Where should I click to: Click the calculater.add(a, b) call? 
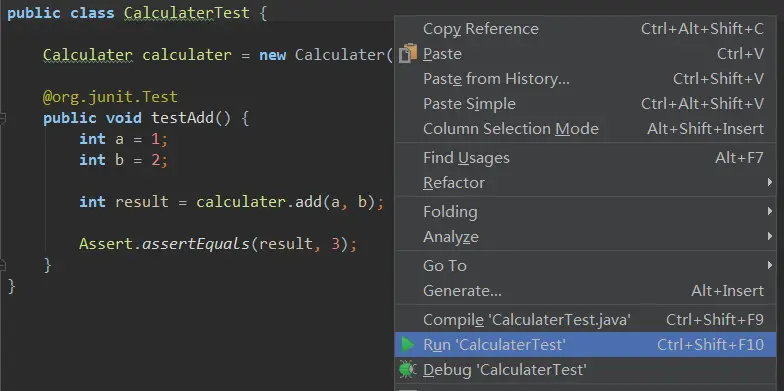coord(285,202)
